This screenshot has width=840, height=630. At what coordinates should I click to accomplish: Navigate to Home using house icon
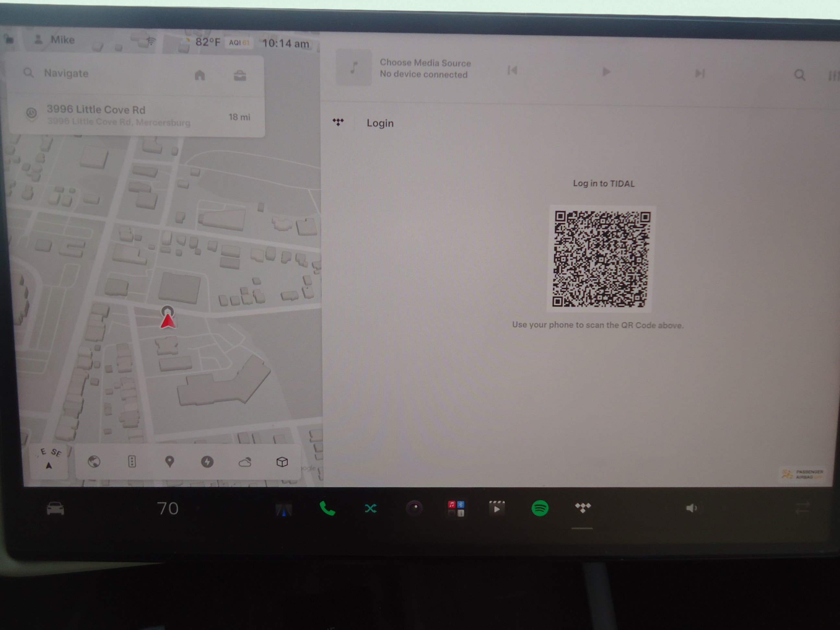point(200,75)
